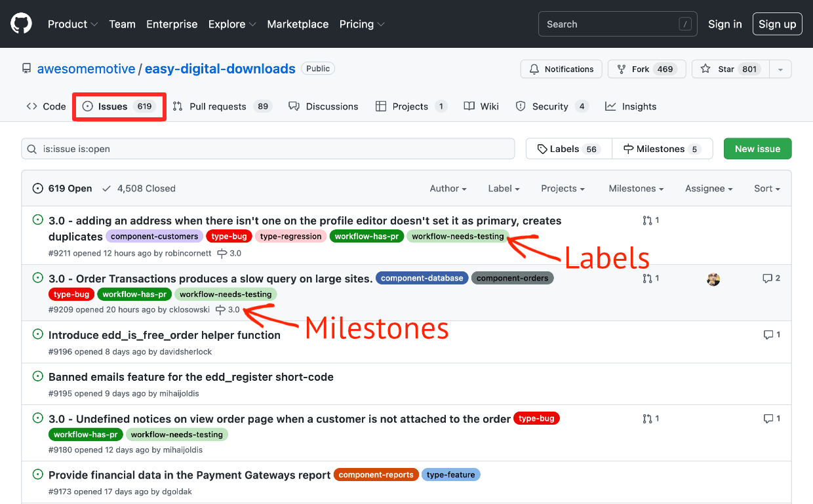Open issue Banned emails feature for edd_register

(191, 378)
